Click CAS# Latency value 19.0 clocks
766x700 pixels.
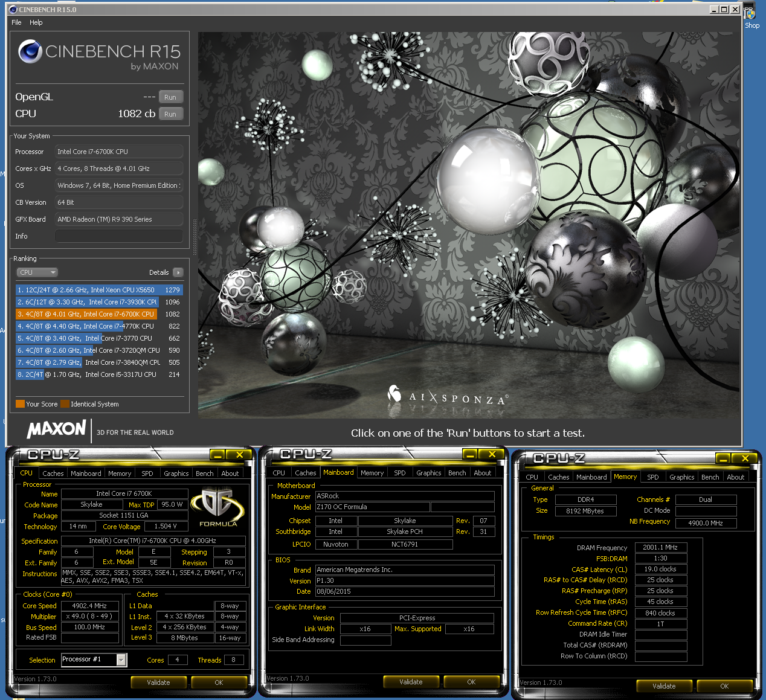coord(660,569)
